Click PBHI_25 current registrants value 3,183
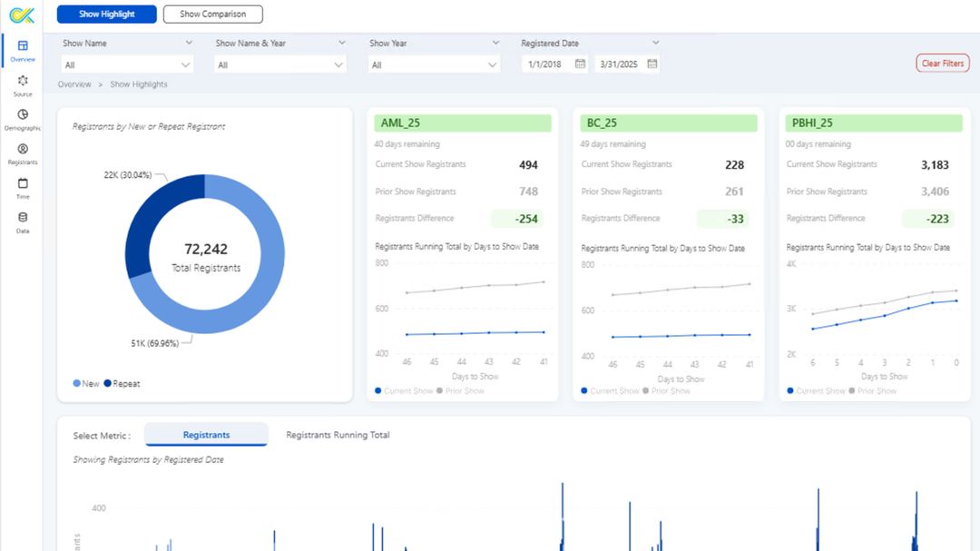 pos(935,165)
